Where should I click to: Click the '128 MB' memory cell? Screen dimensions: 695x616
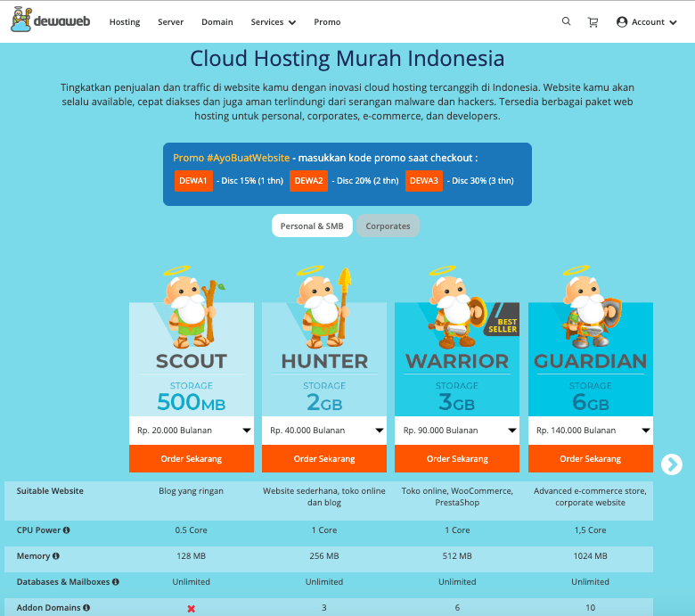pyautogui.click(x=191, y=555)
